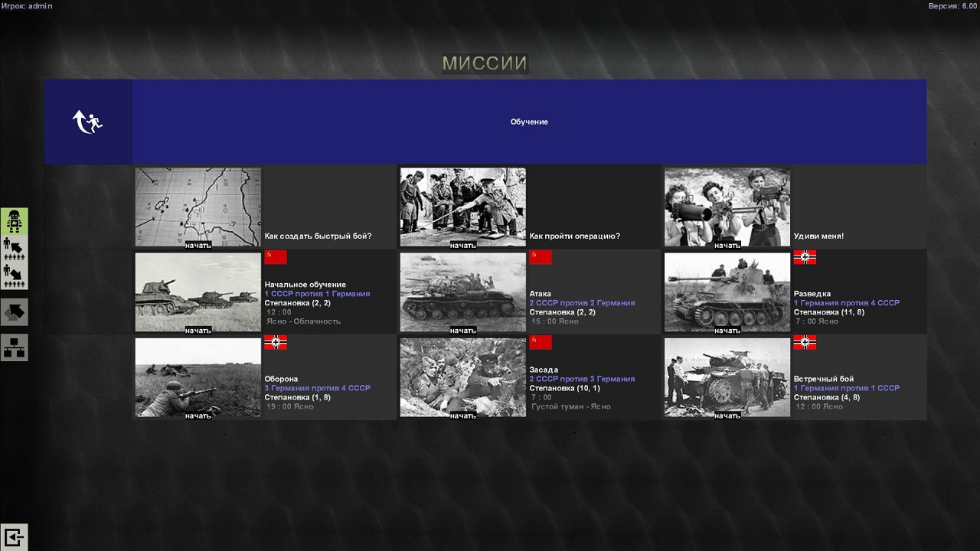
Task: Click the German flag on Разведка mission
Action: point(805,257)
